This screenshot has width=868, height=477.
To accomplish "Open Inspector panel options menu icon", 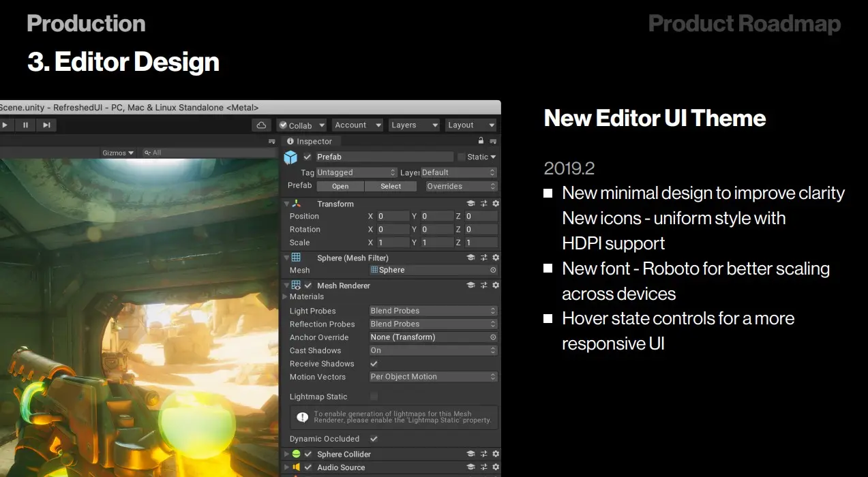I will (x=493, y=141).
